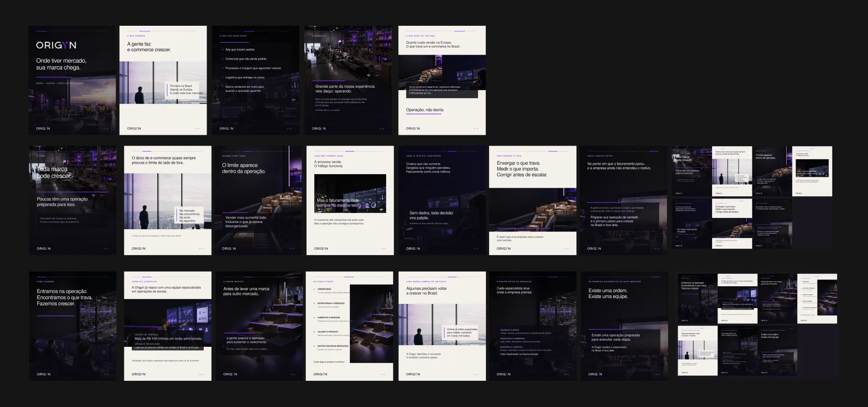Screen dimensions: 868x407
Task: Click the text 'Processos e margem que aguentam volume'
Action: tap(253, 68)
